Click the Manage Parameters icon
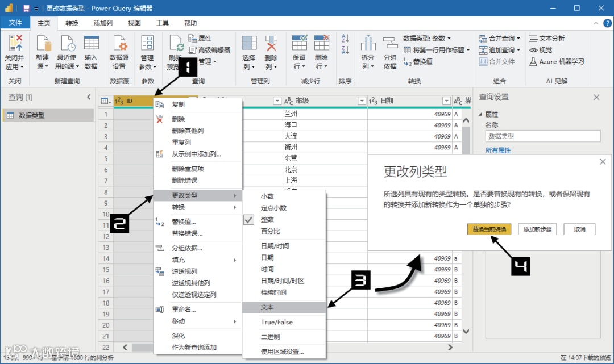This screenshot has width=614, height=364. [x=147, y=43]
